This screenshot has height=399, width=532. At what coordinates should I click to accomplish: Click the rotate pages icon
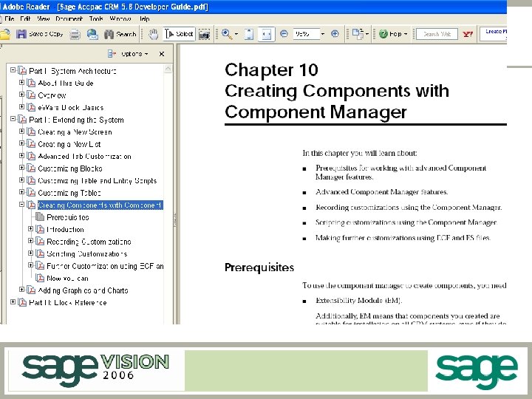click(x=358, y=34)
